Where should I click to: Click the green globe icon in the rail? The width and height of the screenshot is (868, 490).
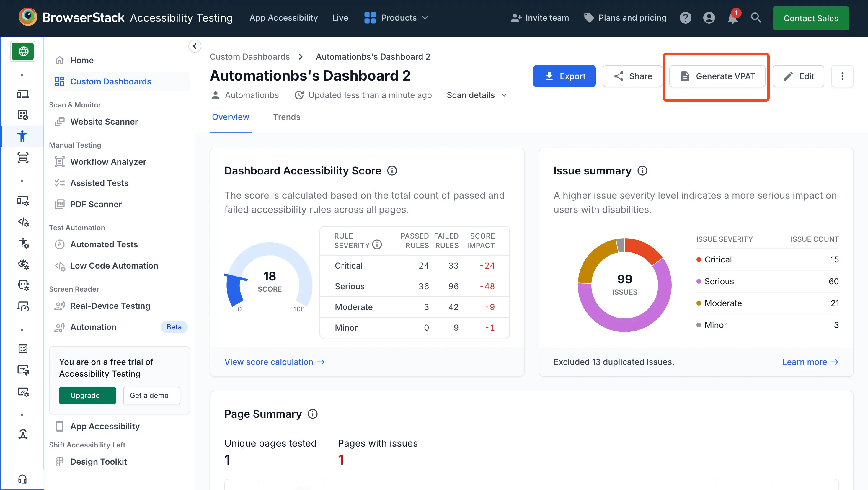(23, 51)
